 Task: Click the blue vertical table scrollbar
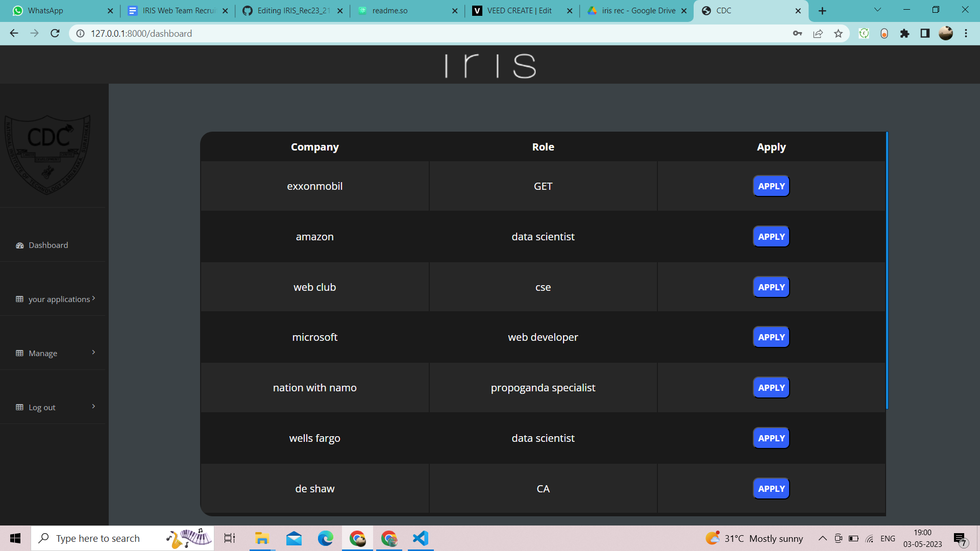[x=887, y=270]
